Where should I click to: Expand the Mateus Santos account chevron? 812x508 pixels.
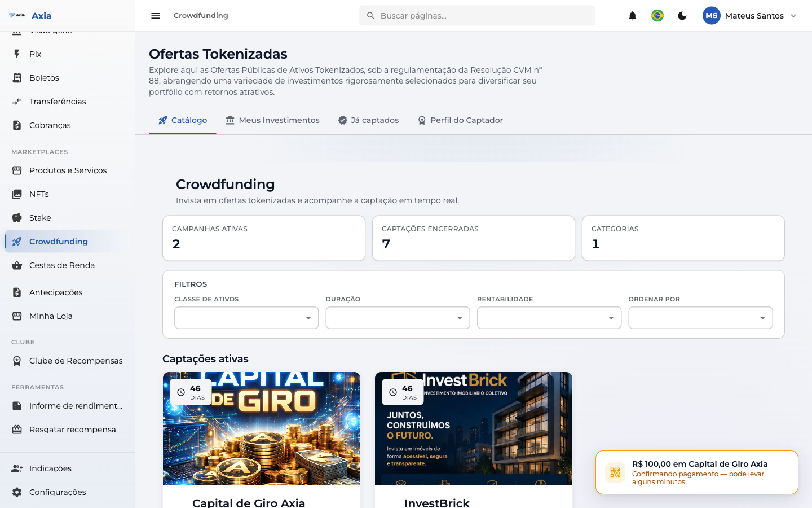tap(793, 16)
